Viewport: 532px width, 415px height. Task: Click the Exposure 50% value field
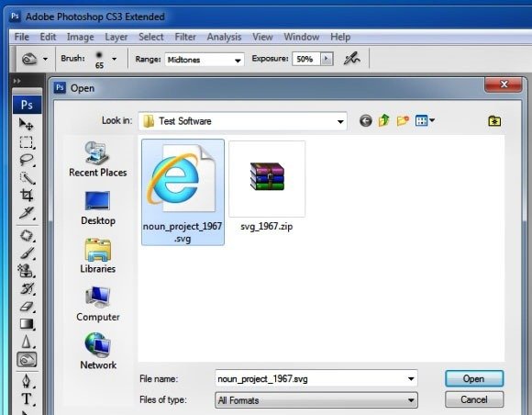(x=305, y=59)
